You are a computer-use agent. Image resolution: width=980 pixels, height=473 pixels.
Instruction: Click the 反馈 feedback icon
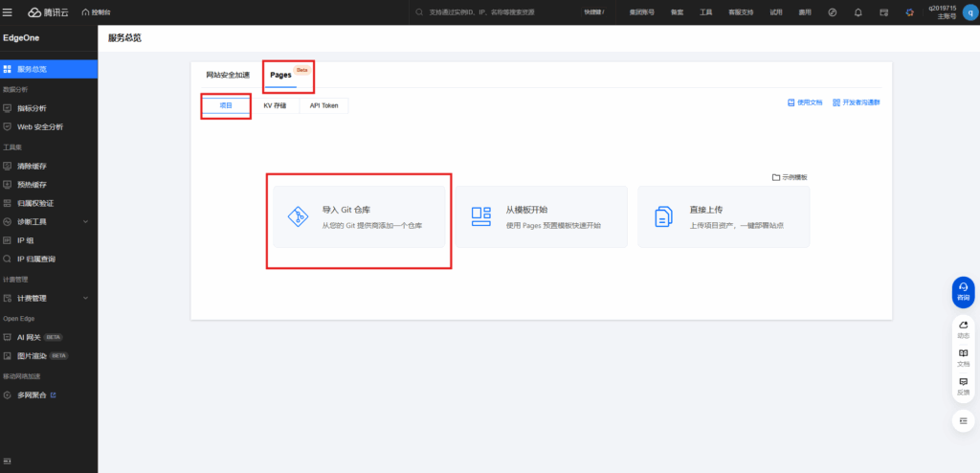[963, 386]
